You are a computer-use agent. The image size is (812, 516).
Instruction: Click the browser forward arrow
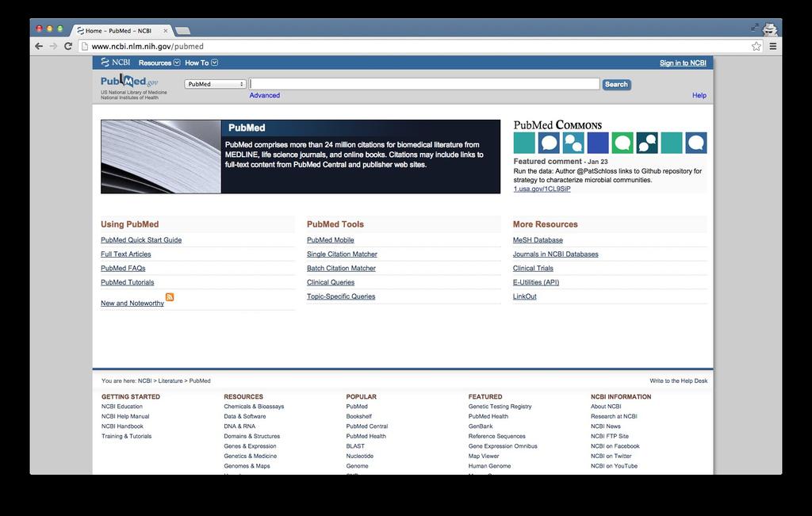click(x=53, y=46)
